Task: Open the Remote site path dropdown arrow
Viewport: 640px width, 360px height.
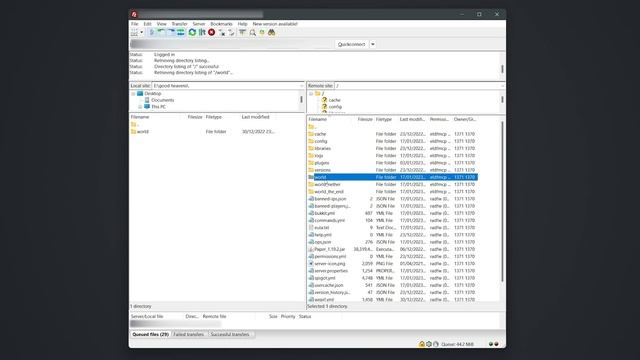Action: coord(502,86)
